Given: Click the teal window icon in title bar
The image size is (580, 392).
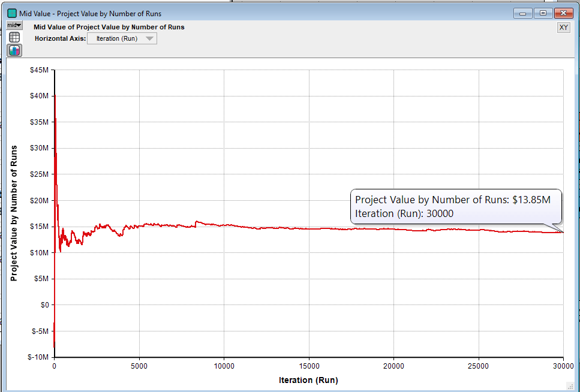Looking at the screenshot, I should 11,13.
